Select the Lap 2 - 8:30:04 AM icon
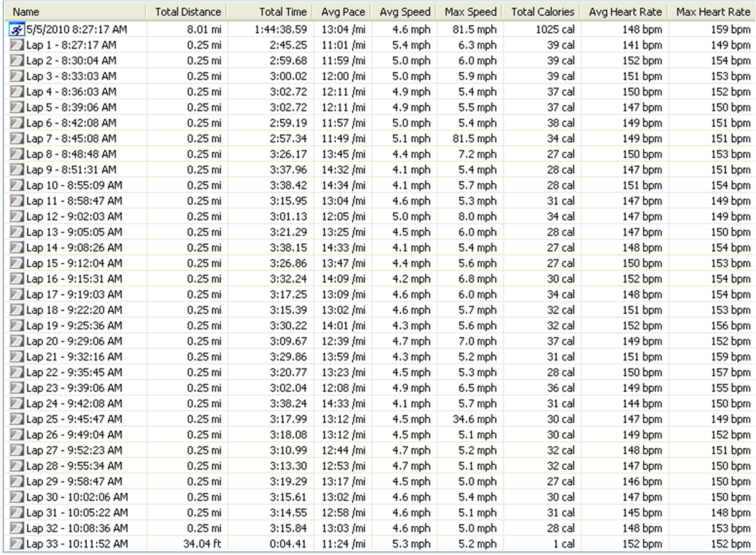This screenshot has width=756, height=555. click(17, 60)
